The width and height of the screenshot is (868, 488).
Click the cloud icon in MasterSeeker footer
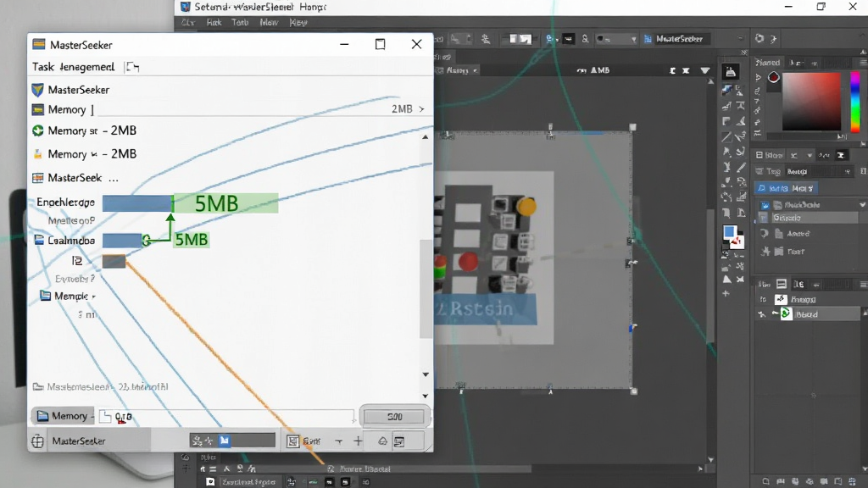click(x=382, y=441)
